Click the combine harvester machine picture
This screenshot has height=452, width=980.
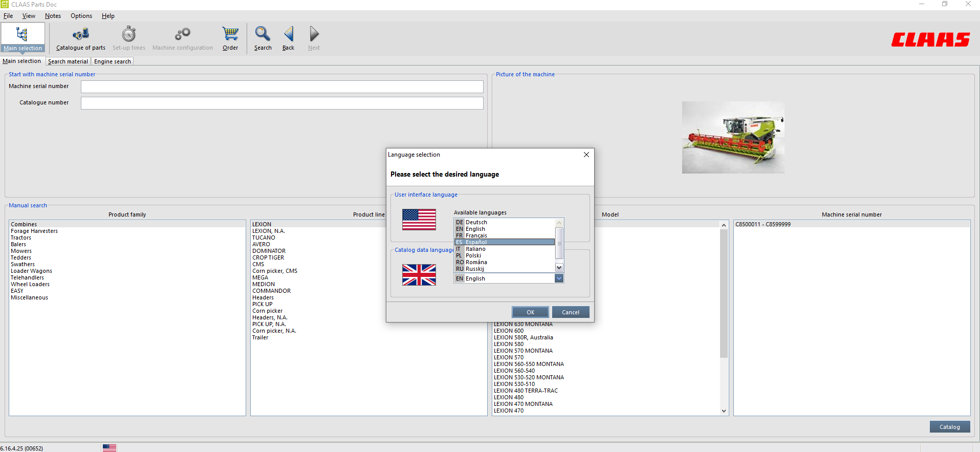[733, 137]
